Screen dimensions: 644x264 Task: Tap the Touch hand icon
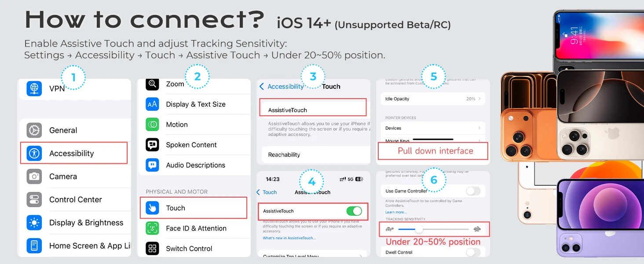[152, 208]
